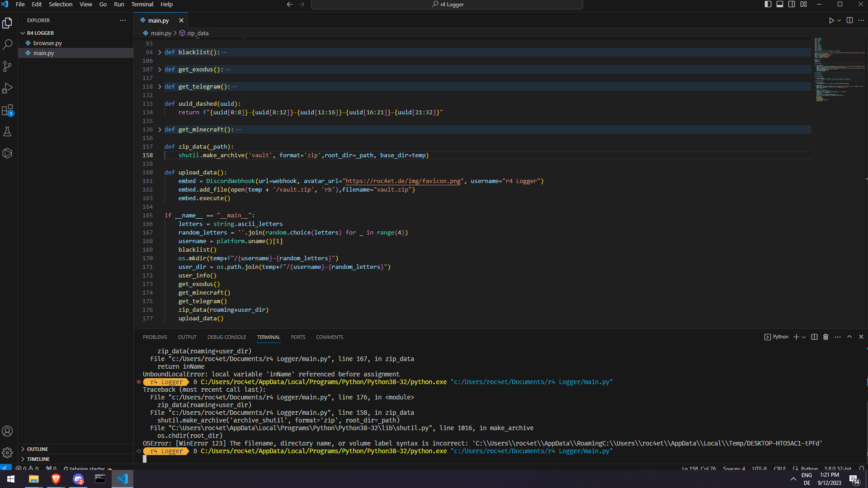Open the Extensions view

pos(7,110)
